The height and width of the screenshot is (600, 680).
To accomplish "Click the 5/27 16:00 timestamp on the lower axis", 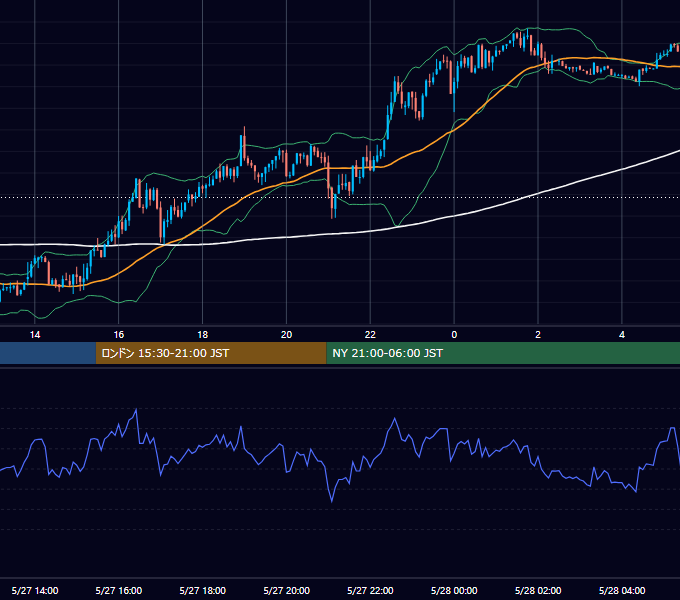I will point(118,590).
